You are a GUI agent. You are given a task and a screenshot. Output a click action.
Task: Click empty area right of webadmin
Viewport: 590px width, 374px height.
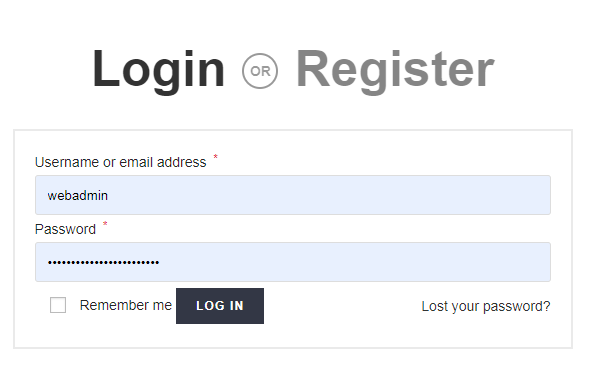point(329,195)
